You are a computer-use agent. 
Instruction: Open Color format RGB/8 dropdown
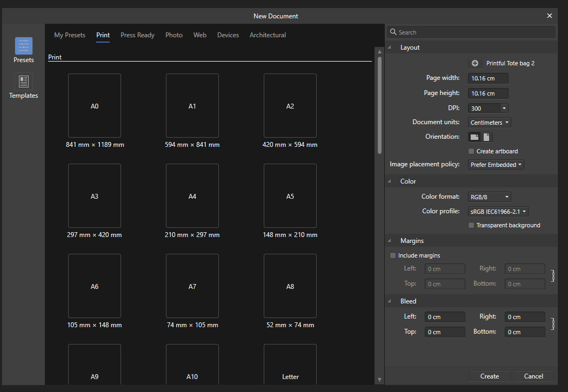click(490, 197)
